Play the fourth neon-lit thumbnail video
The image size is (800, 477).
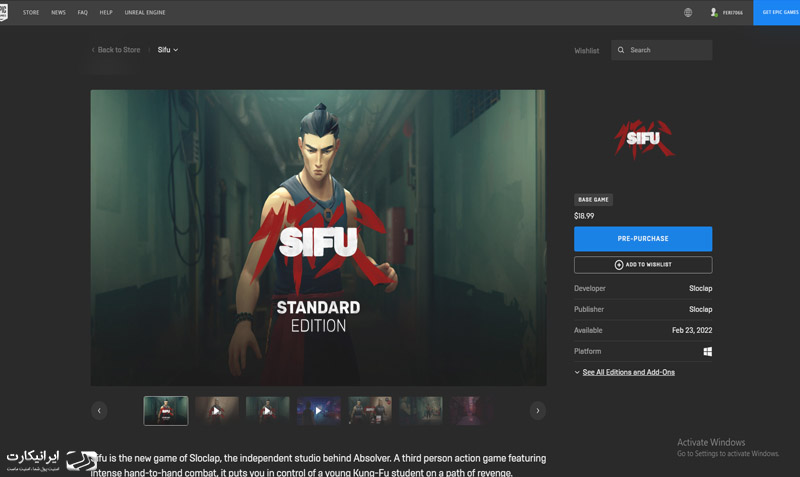(x=318, y=411)
